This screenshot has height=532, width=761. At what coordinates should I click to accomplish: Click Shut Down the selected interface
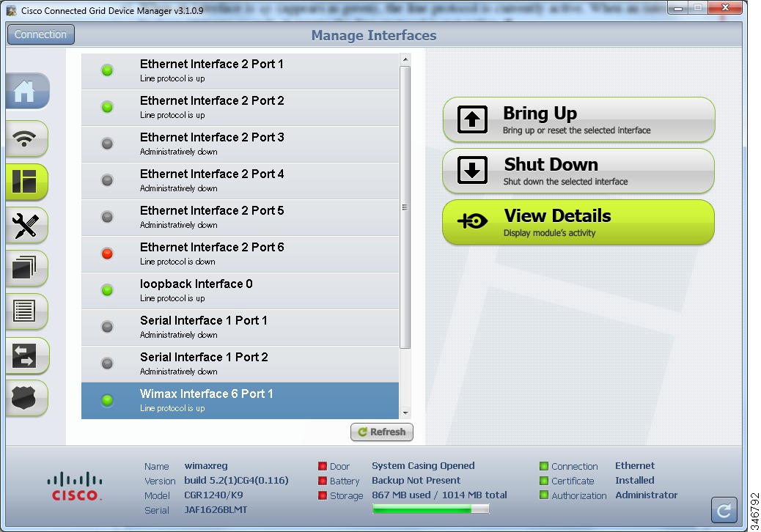(578, 171)
